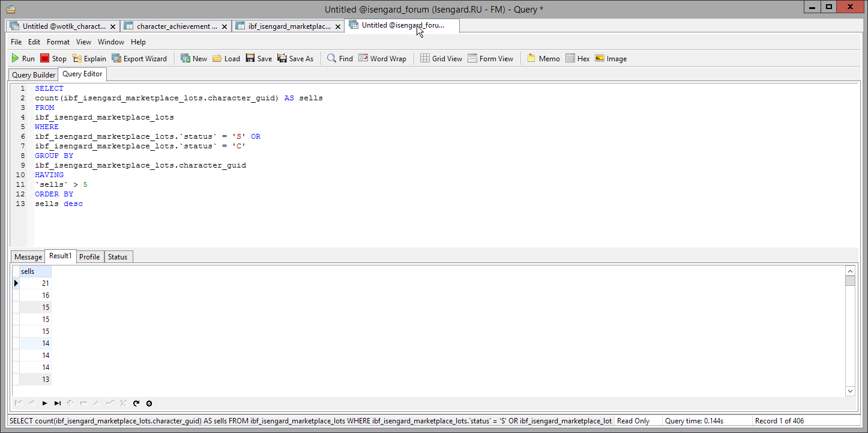The image size is (868, 433).
Task: Switch to Query Builder tab
Action: point(34,75)
